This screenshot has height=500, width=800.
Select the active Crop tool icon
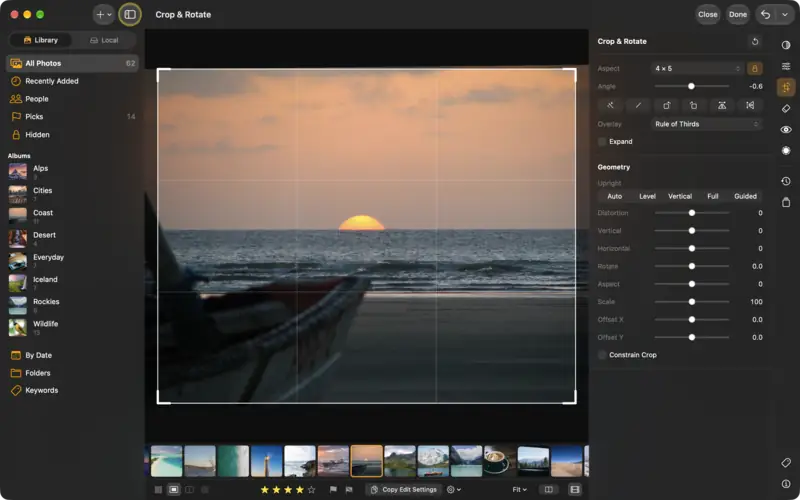786,87
